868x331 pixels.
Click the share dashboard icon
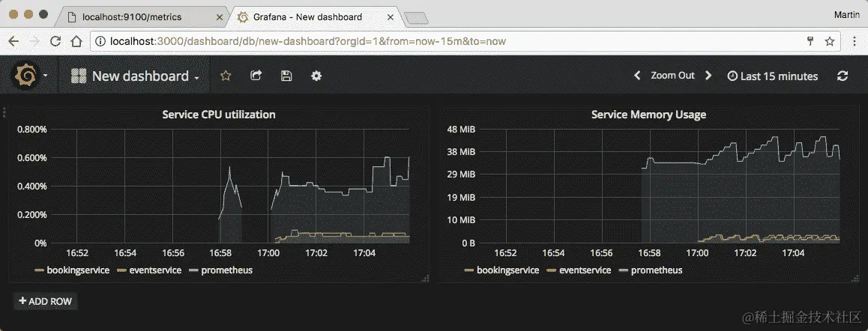[x=256, y=76]
